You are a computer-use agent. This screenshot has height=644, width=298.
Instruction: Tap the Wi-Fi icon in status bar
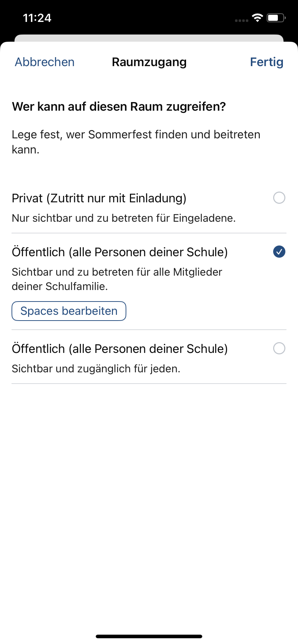point(257,18)
